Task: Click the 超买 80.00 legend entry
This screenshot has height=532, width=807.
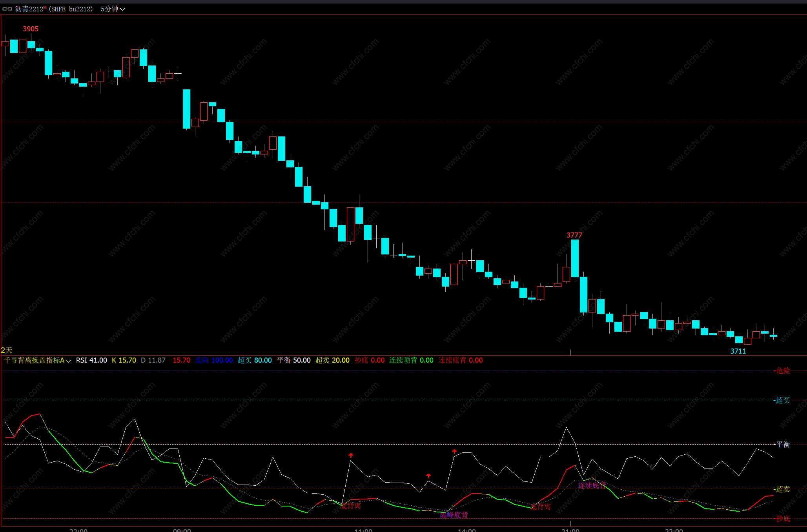Action: [x=255, y=360]
